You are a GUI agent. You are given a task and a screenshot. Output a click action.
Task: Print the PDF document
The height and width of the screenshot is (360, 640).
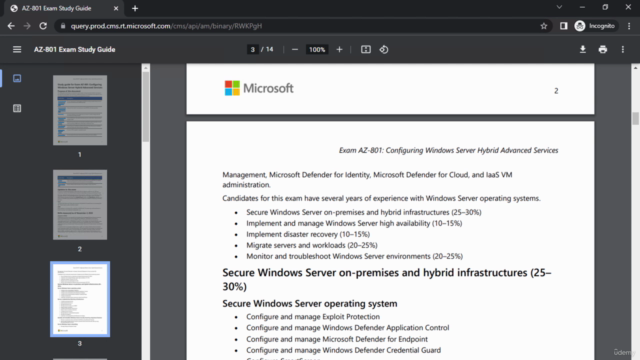tap(602, 49)
